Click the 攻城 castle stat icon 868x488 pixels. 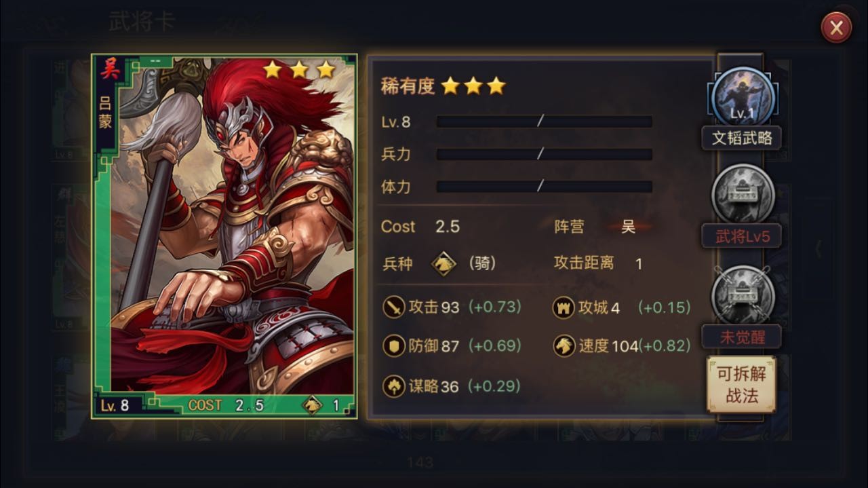point(564,307)
